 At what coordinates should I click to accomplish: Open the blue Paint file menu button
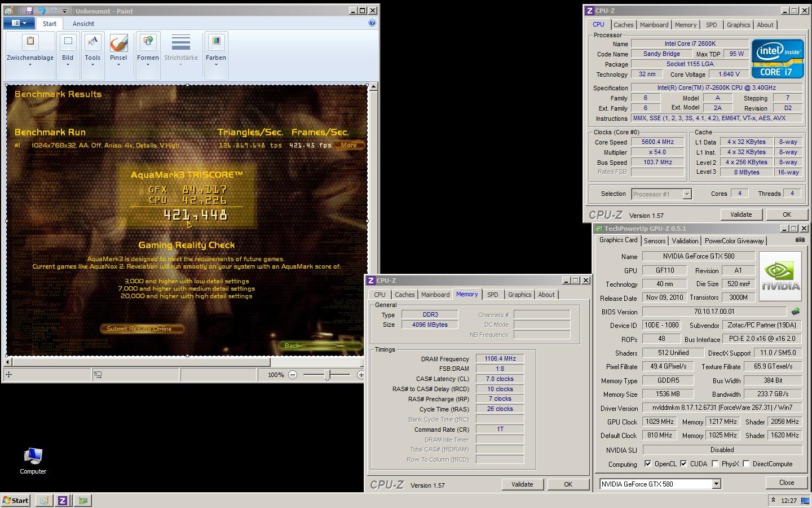19,23
